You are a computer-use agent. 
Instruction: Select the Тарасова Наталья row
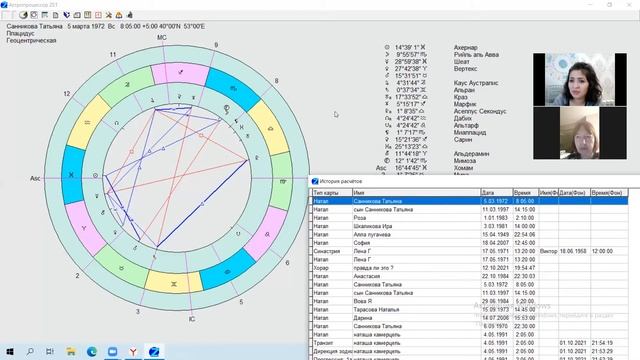click(x=470, y=310)
